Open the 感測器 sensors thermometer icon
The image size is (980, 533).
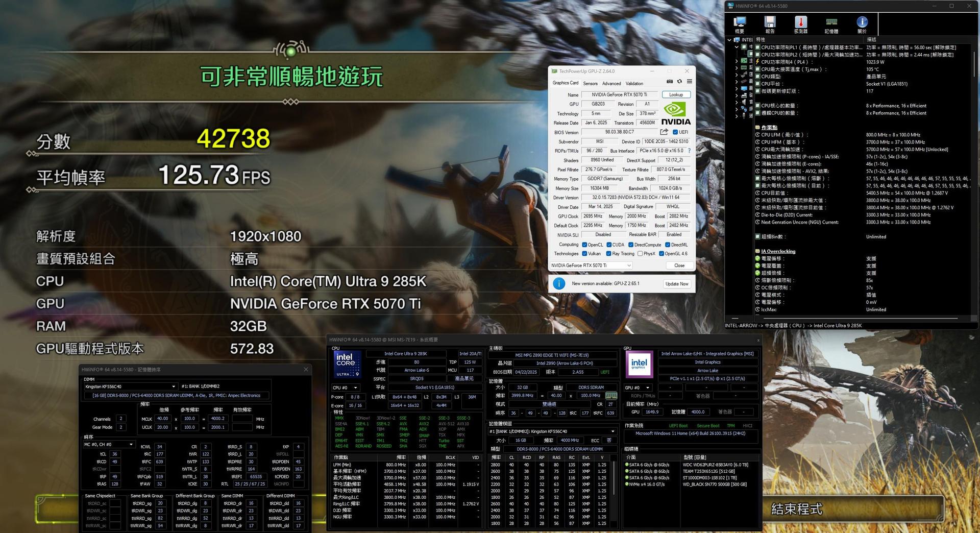tap(800, 24)
